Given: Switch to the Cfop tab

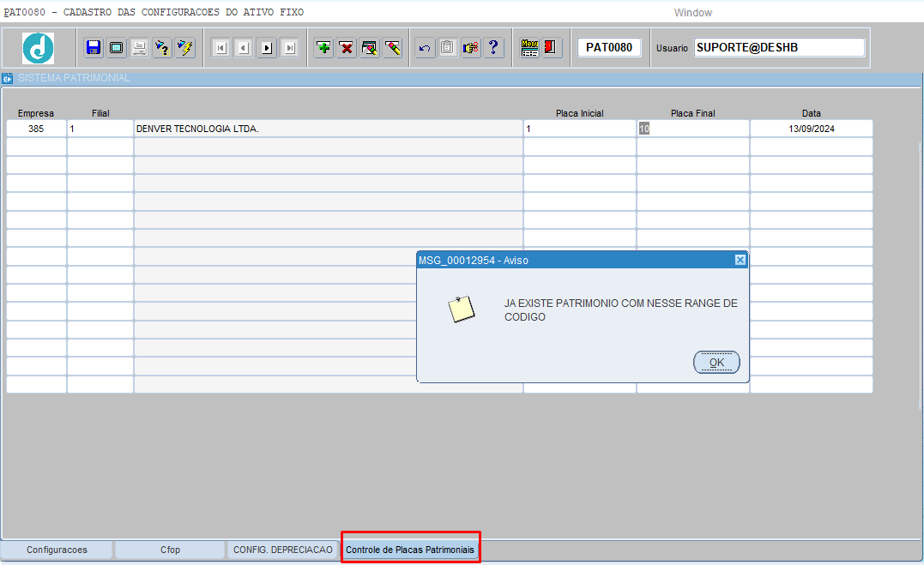Looking at the screenshot, I should click(x=171, y=550).
